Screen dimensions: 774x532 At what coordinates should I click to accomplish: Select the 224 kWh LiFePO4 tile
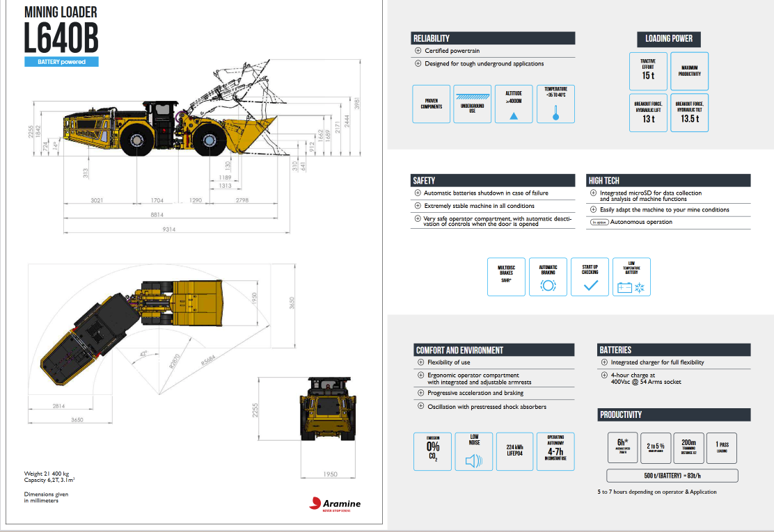pos(515,451)
